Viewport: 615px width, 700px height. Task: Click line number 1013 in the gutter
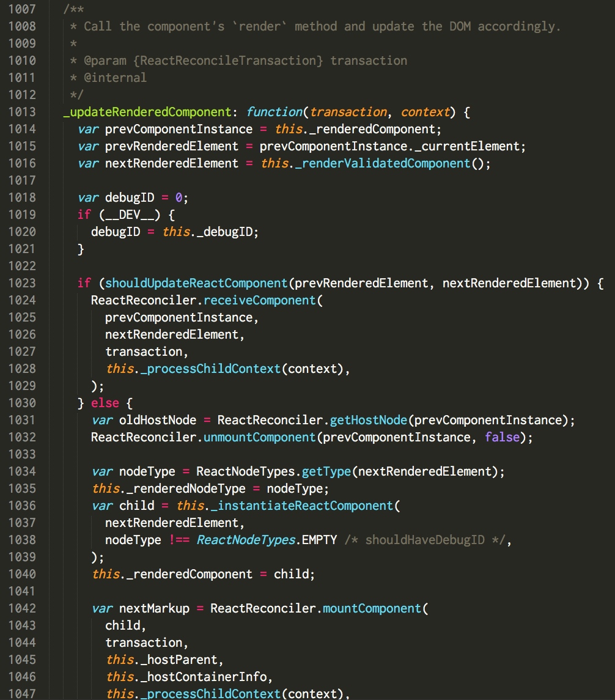click(22, 112)
